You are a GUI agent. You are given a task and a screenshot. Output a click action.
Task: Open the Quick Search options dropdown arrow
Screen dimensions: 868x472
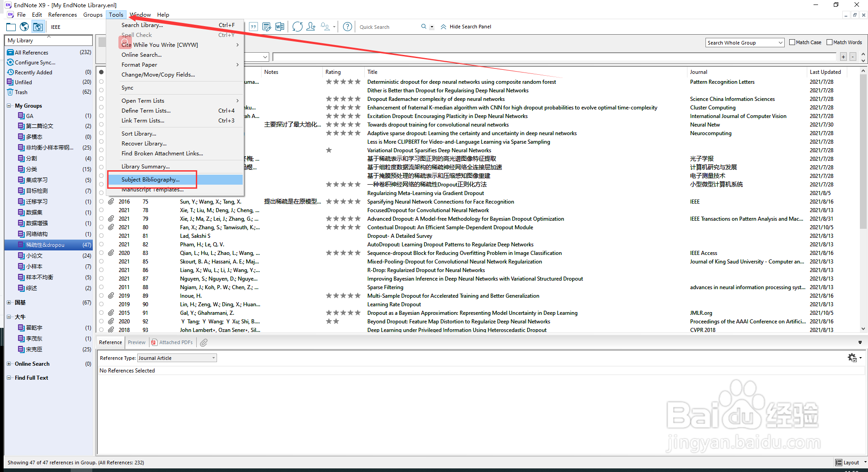[432, 27]
